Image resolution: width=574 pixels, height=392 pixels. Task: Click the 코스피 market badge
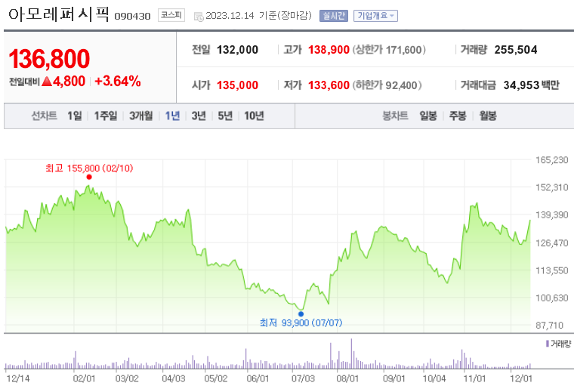(171, 15)
